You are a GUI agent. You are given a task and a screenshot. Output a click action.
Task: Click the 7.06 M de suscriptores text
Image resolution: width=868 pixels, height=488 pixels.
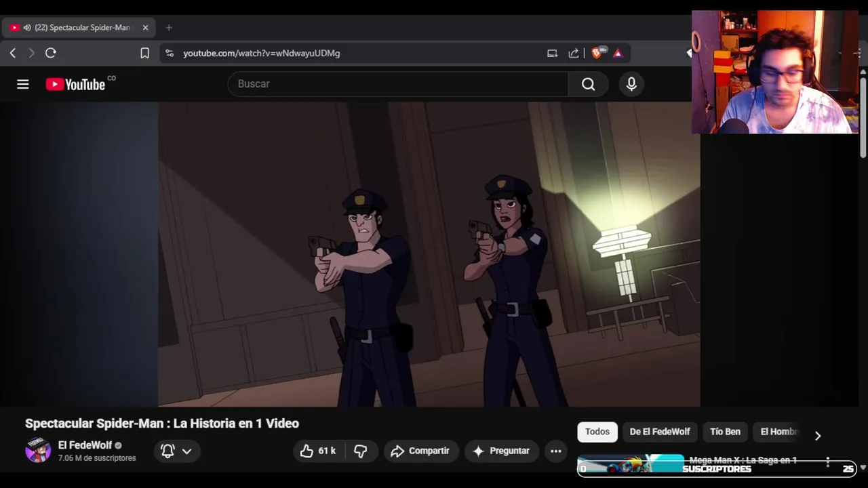tap(97, 458)
